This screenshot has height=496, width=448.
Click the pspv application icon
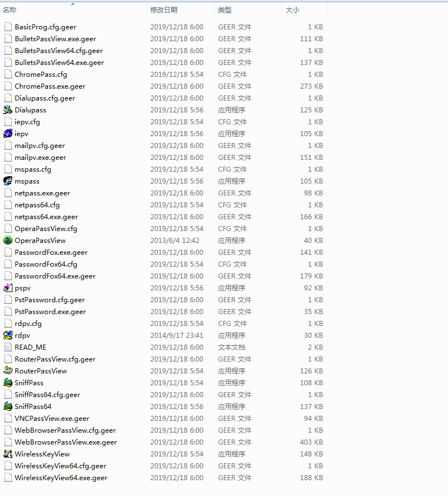click(x=8, y=288)
